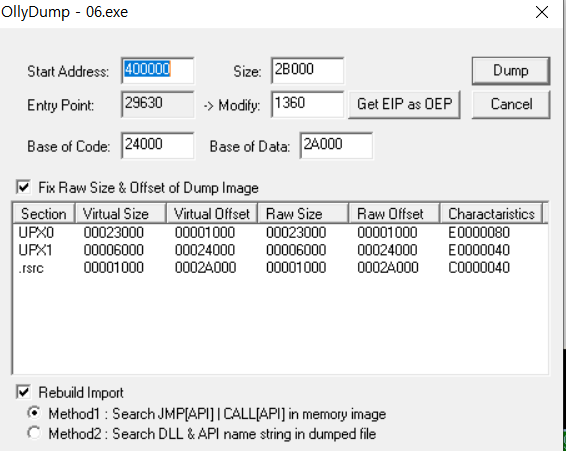Viewport: 566px width, 451px height.
Task: Close the OllyDump window
Action: pyautogui.click(x=542, y=13)
